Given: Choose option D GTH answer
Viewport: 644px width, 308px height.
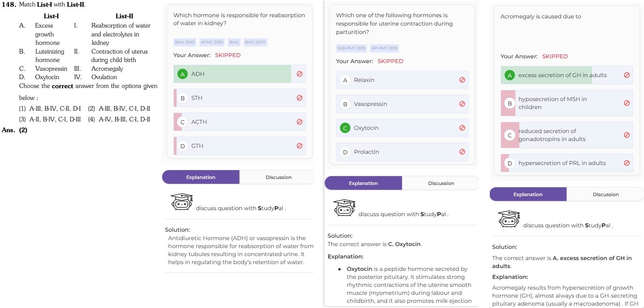Looking at the screenshot, I should [240, 146].
